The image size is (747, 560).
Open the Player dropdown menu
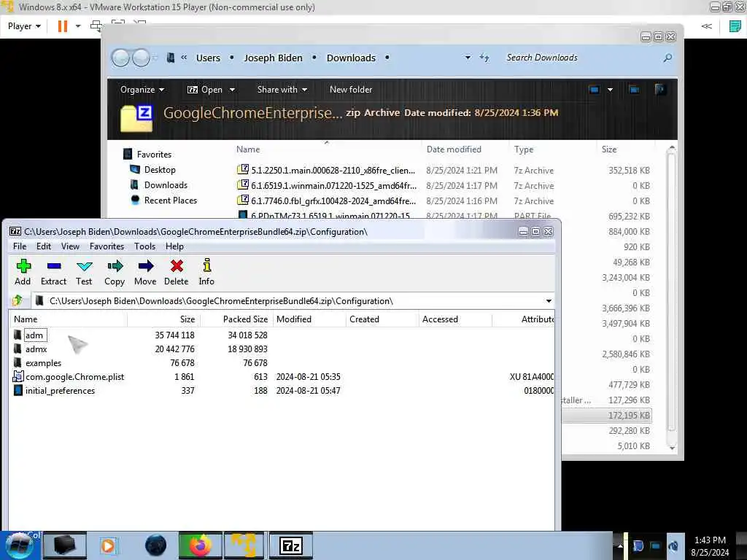tap(24, 26)
